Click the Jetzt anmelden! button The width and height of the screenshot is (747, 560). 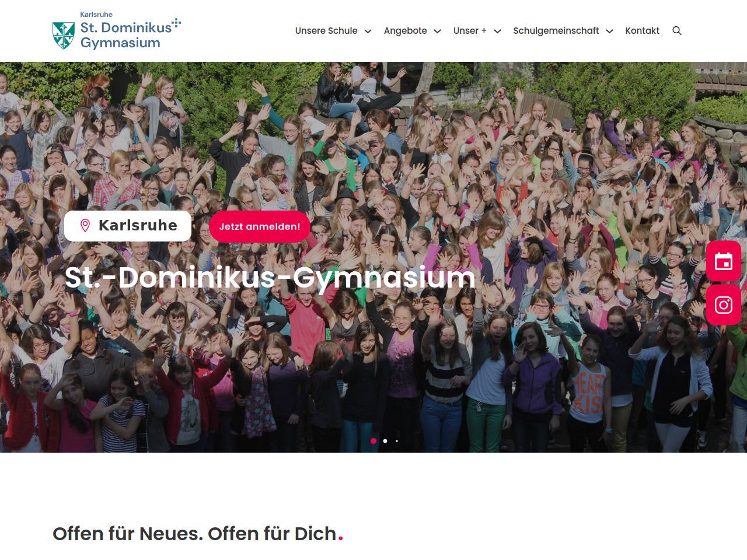click(x=260, y=226)
